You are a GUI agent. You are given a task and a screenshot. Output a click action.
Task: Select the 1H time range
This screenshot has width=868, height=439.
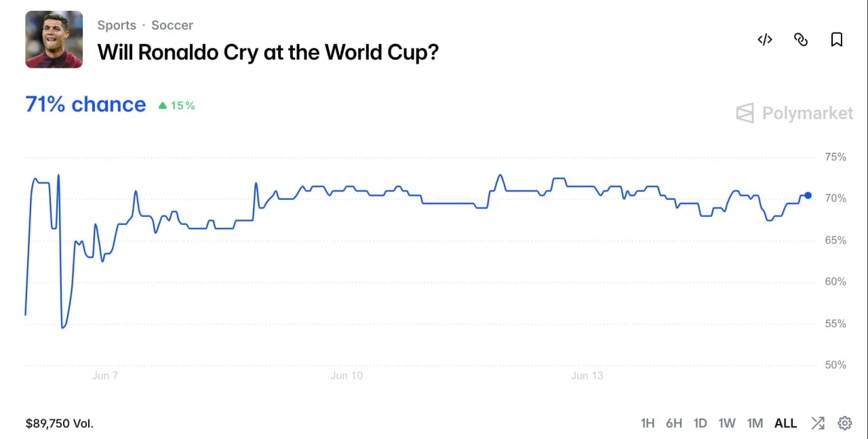(x=648, y=423)
